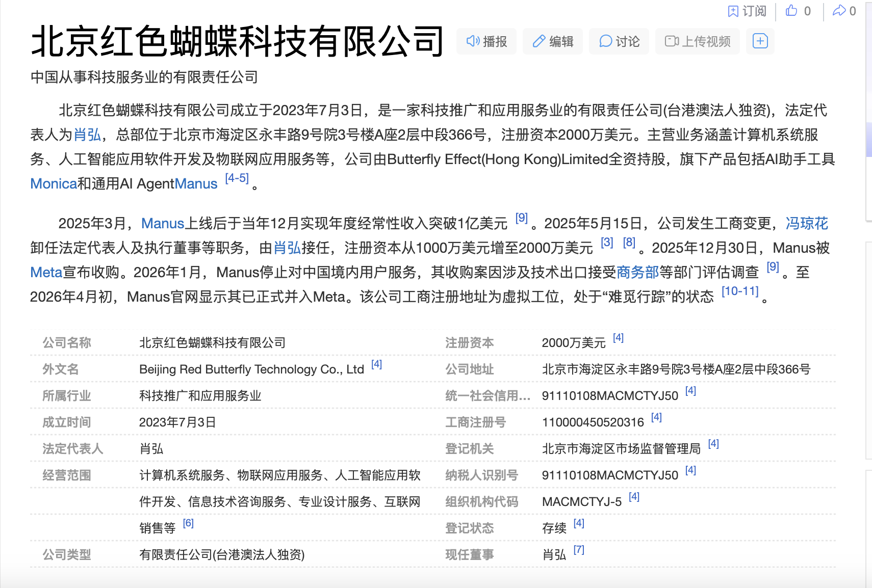The height and width of the screenshot is (588, 872).
Task: Open the Monica link
Action: point(53,183)
